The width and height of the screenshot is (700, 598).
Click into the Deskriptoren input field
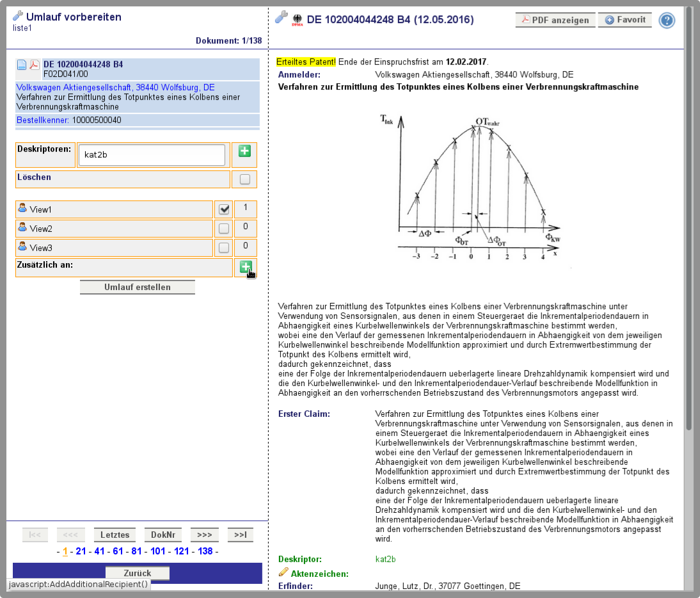(x=152, y=154)
